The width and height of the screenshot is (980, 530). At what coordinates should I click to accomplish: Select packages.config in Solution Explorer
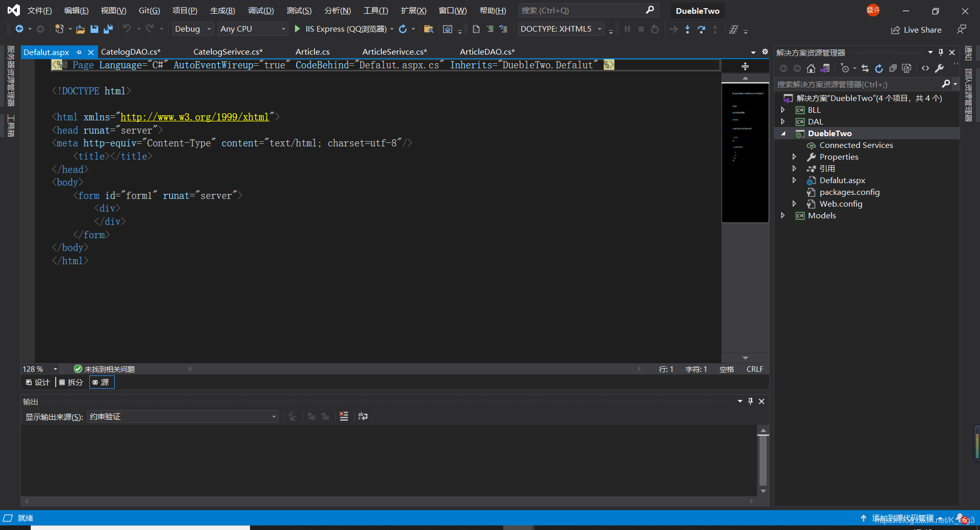(849, 192)
